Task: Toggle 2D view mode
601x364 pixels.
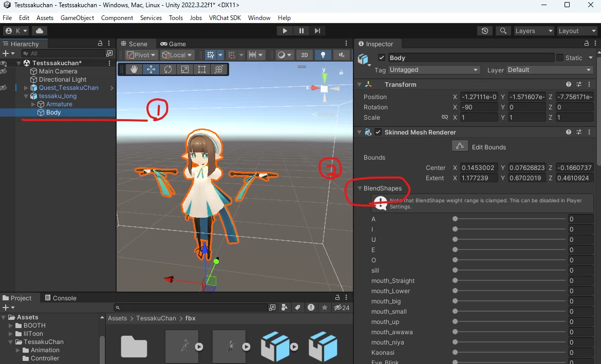Action: point(304,55)
